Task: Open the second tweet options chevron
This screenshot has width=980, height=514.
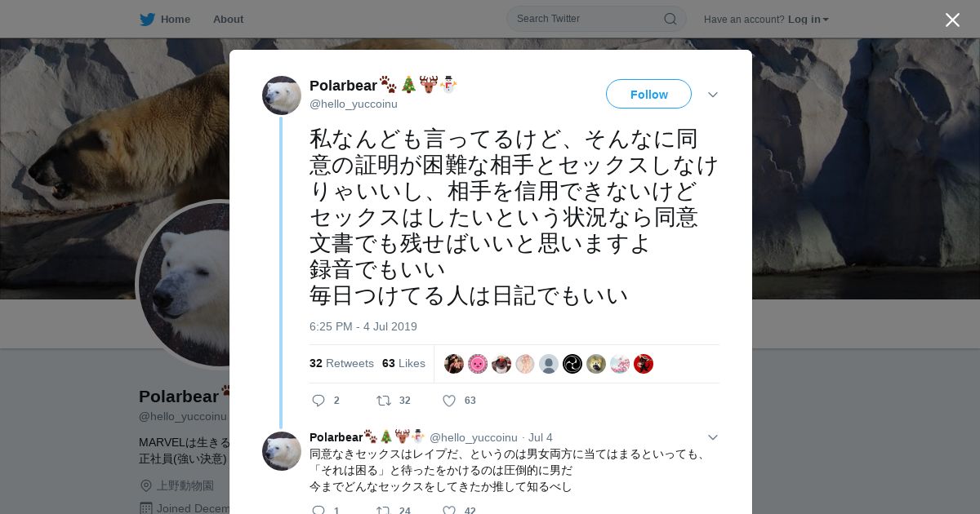Action: click(x=712, y=437)
